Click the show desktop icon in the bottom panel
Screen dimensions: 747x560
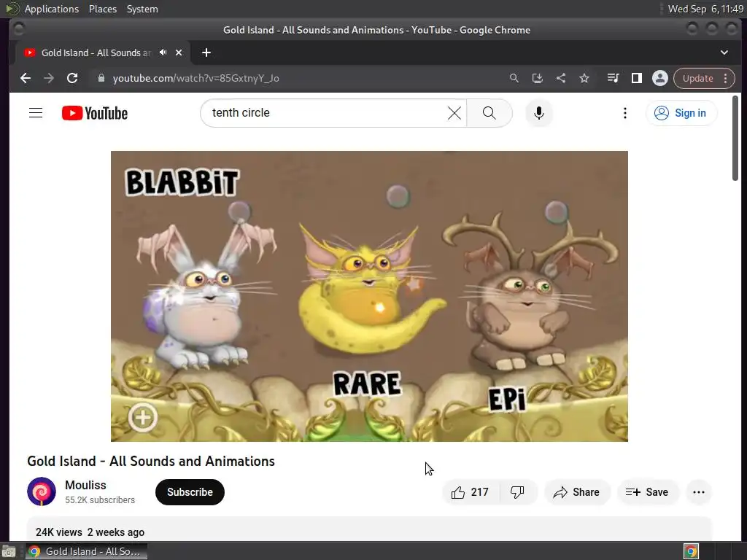9,551
